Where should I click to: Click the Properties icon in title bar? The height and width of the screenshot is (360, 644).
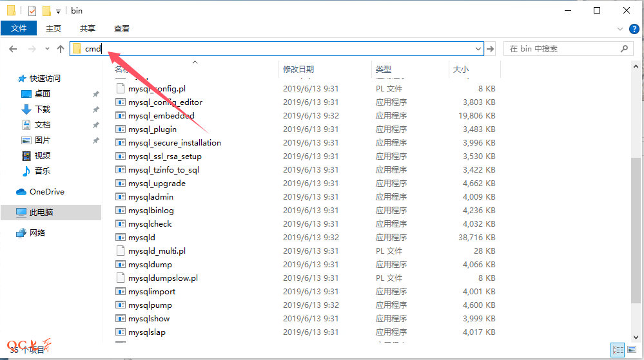[32, 11]
